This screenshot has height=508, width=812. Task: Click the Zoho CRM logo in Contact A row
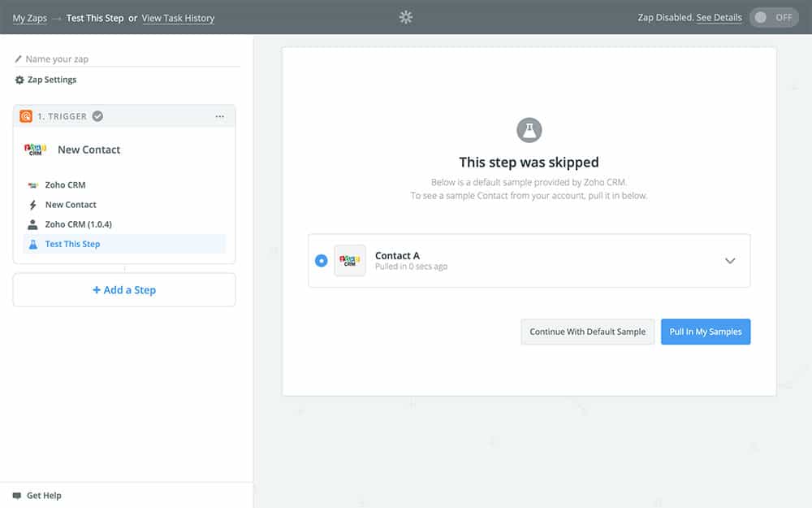(x=350, y=261)
